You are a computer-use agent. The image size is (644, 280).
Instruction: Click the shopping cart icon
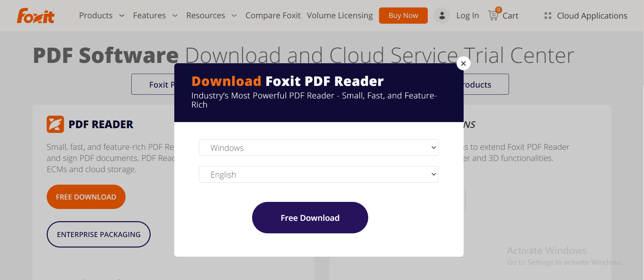point(493,16)
